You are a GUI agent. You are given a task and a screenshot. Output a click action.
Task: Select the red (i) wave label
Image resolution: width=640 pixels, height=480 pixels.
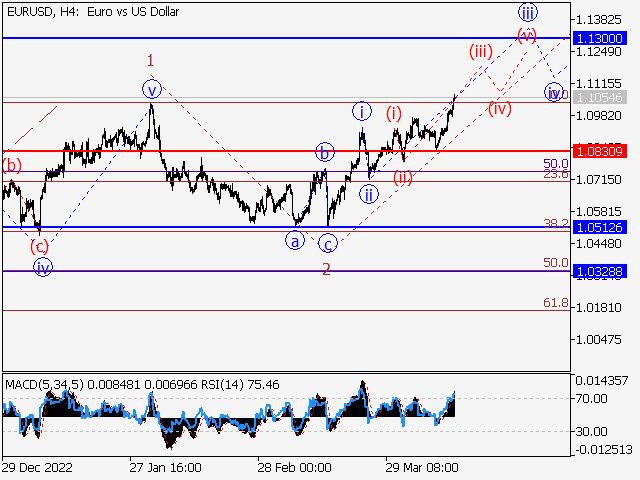coord(394,113)
